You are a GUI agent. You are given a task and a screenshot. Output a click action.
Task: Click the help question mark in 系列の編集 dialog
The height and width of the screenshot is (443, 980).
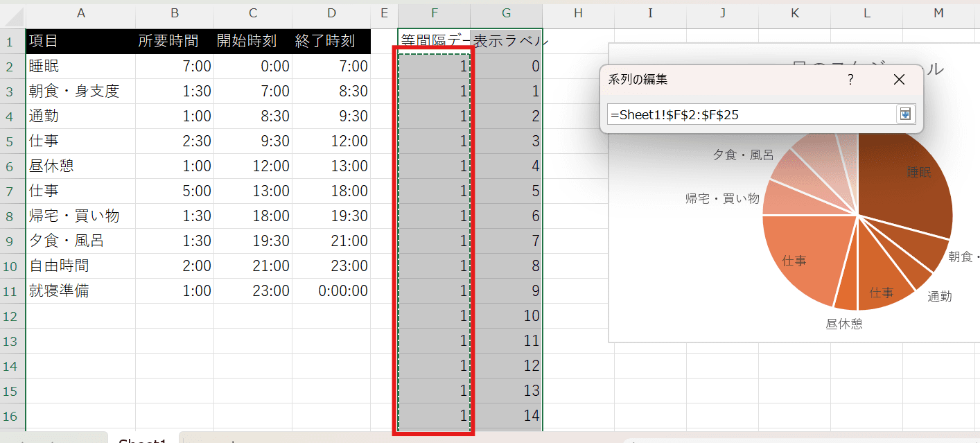click(850, 80)
